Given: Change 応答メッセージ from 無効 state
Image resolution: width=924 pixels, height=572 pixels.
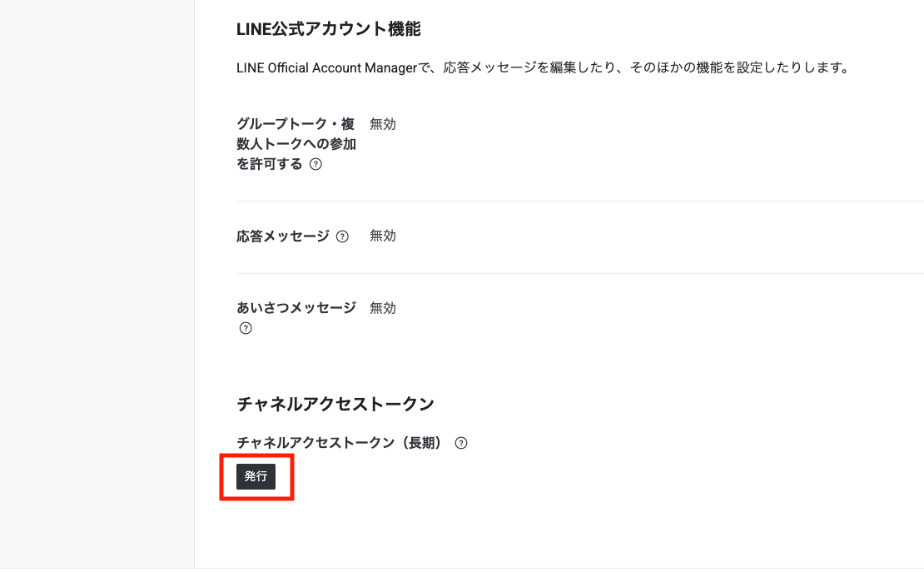Looking at the screenshot, I should click(382, 236).
